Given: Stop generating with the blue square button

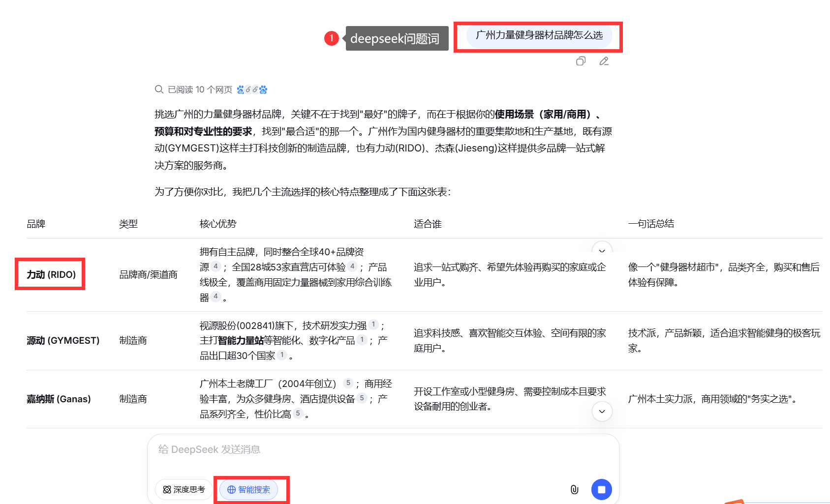Looking at the screenshot, I should (601, 489).
